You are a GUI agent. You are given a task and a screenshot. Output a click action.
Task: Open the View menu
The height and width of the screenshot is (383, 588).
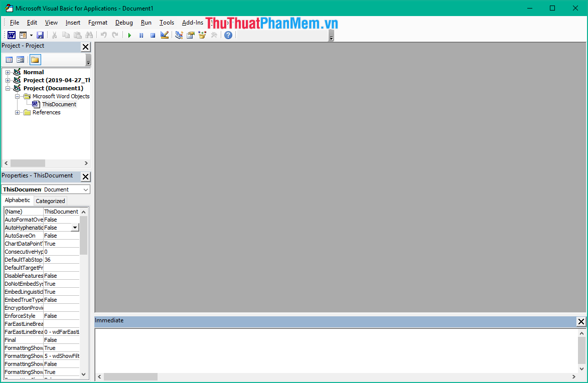51,23
